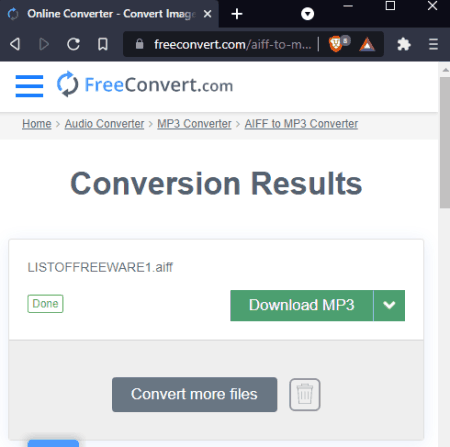The width and height of the screenshot is (450, 447).
Task: Open the MP3 Converter breadcrumb link
Action: pos(194,124)
